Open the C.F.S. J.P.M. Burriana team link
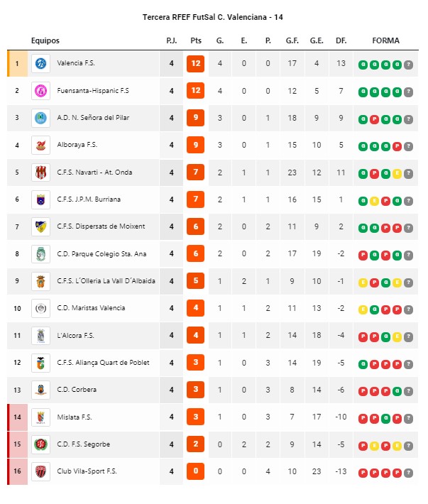Viewport: 428px width, 504px height. 89,199
